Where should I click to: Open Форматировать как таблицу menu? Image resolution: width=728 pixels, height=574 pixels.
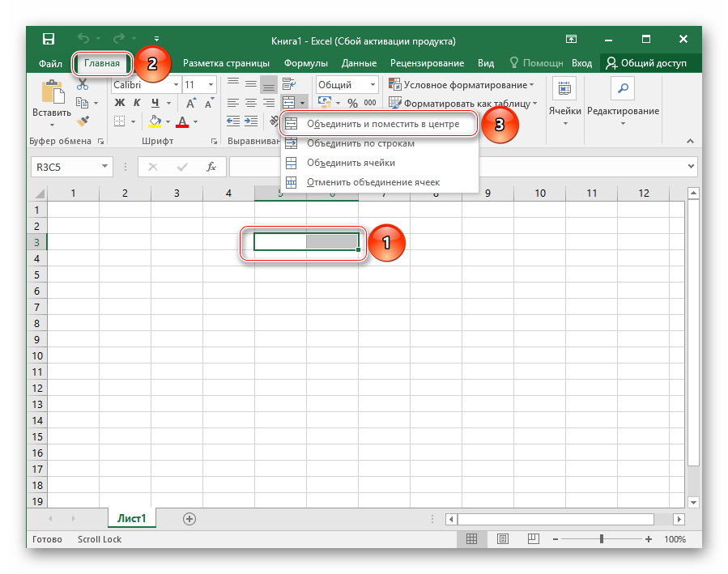(x=462, y=103)
